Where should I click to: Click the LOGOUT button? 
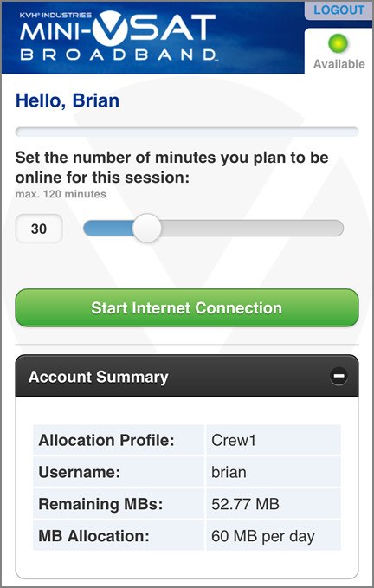coord(339,10)
